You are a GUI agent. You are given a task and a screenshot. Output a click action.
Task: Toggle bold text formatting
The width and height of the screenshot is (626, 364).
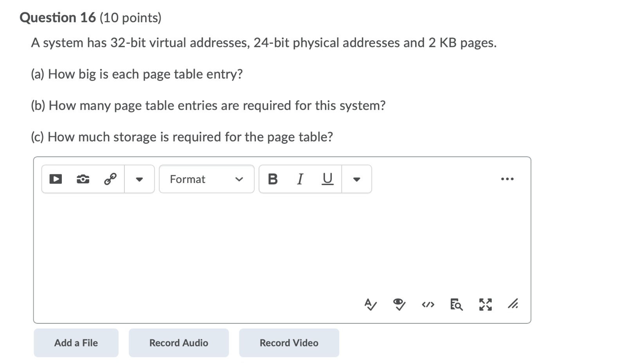[273, 179]
